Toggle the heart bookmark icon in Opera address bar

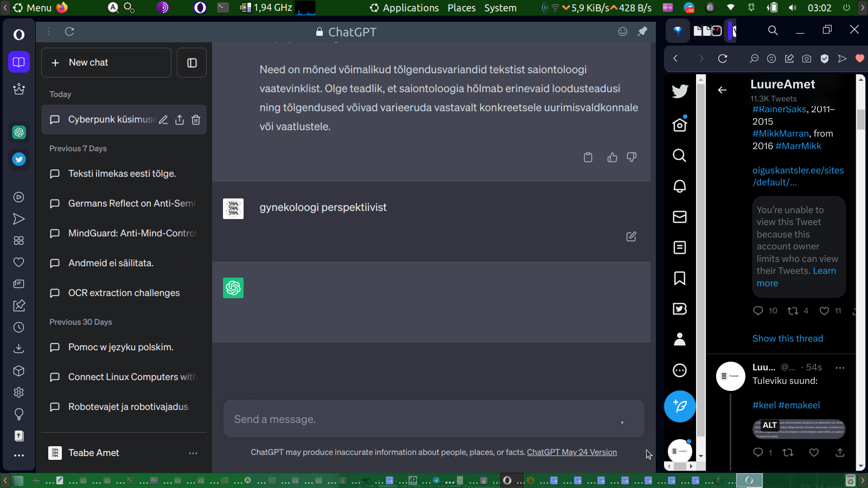[x=860, y=59]
